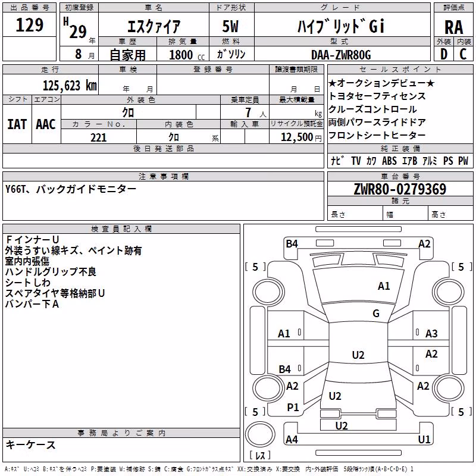Viewport: 476px width, 476px height.
Task: Select door type 5W
Action: click(x=231, y=26)
